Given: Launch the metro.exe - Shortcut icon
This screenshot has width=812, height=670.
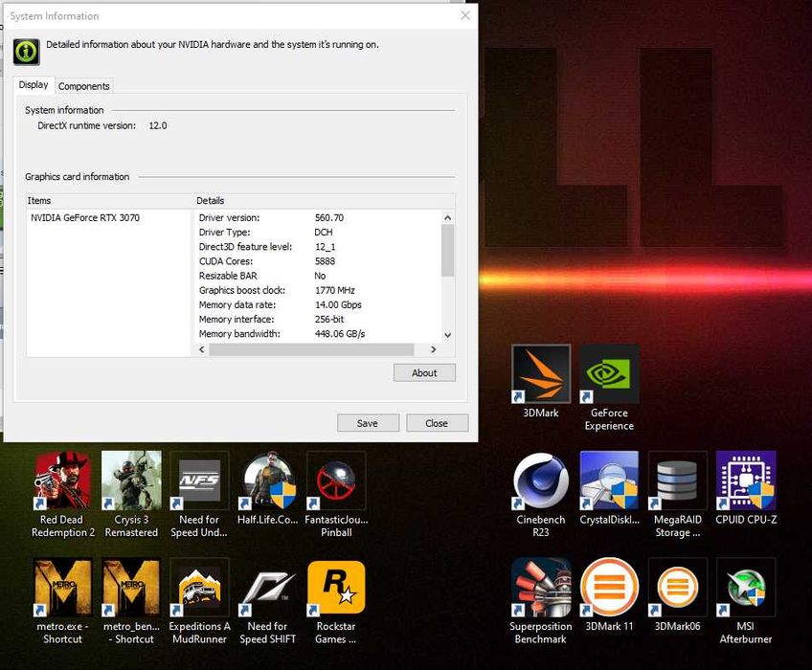Looking at the screenshot, I should [x=62, y=601].
